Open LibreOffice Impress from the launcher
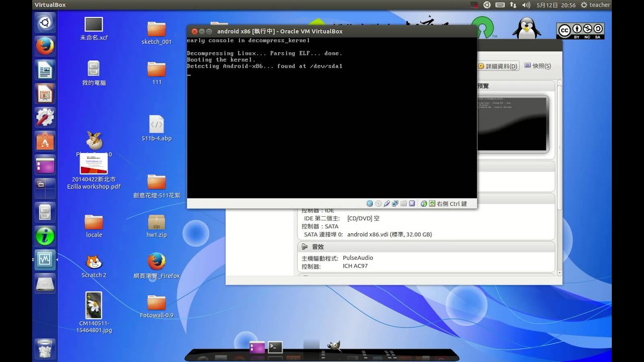This screenshot has height=362, width=644. pos(45,94)
